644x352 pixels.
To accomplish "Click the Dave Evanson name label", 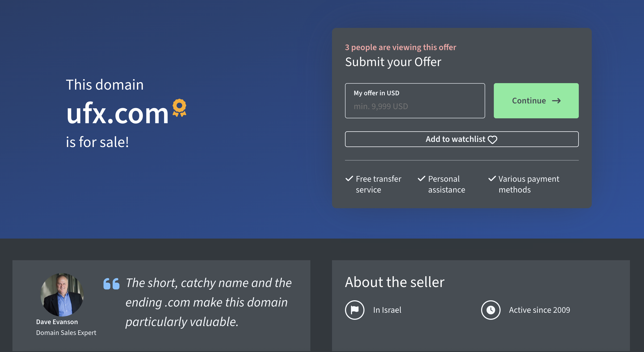I will pos(57,322).
